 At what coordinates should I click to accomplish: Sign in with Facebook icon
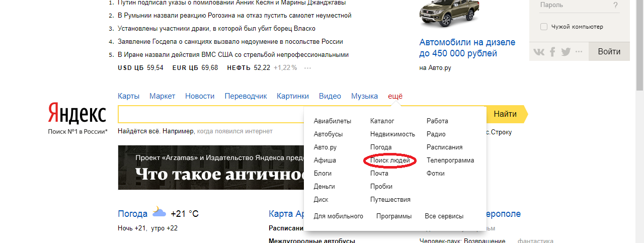click(552, 52)
